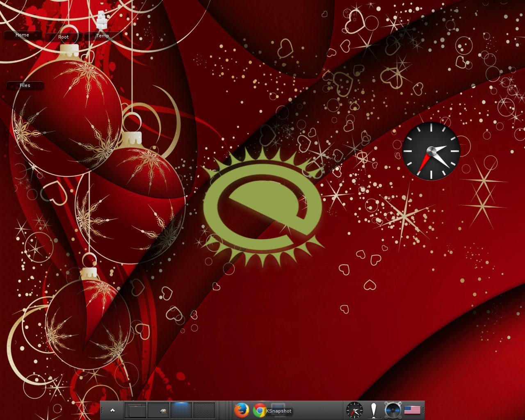The height and width of the screenshot is (420, 525).
Task: Select the third highlighted pager desktop
Action: click(181, 410)
